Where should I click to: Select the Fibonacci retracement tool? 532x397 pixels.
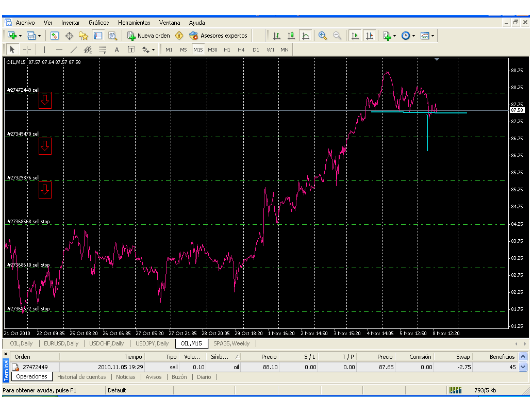[x=103, y=49]
